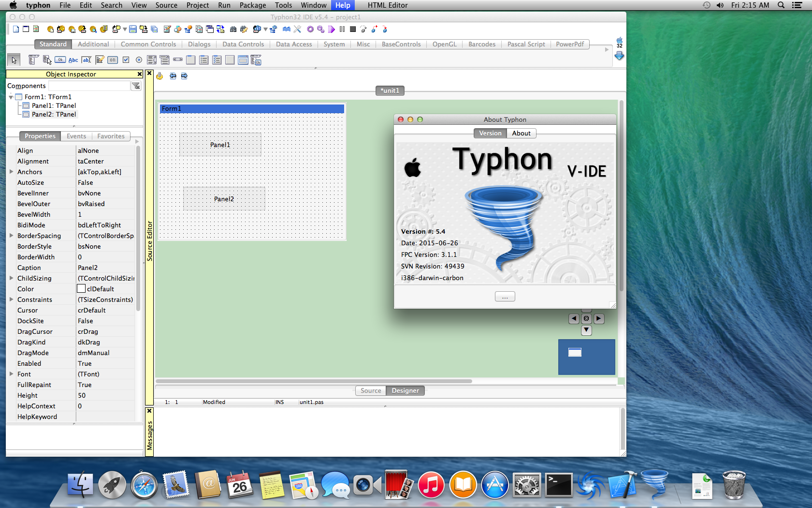Viewport: 812px width, 508px height.
Task: Open dropdown arrow next to open-recent icon
Action: [125, 30]
